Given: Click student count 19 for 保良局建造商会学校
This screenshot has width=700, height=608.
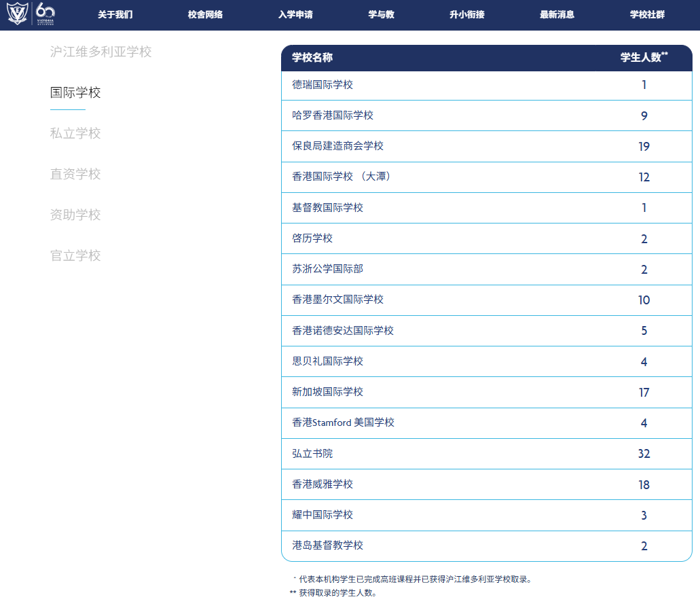Looking at the screenshot, I should tap(644, 147).
